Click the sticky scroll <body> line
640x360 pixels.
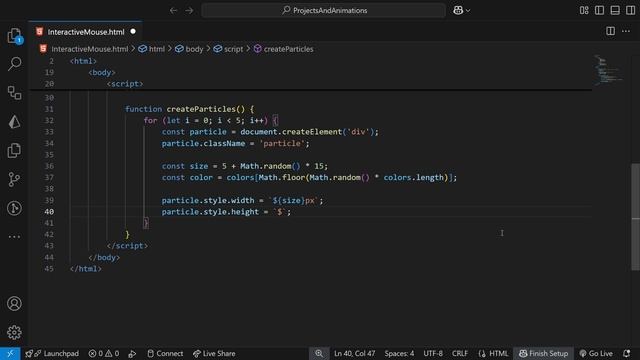[102, 72]
